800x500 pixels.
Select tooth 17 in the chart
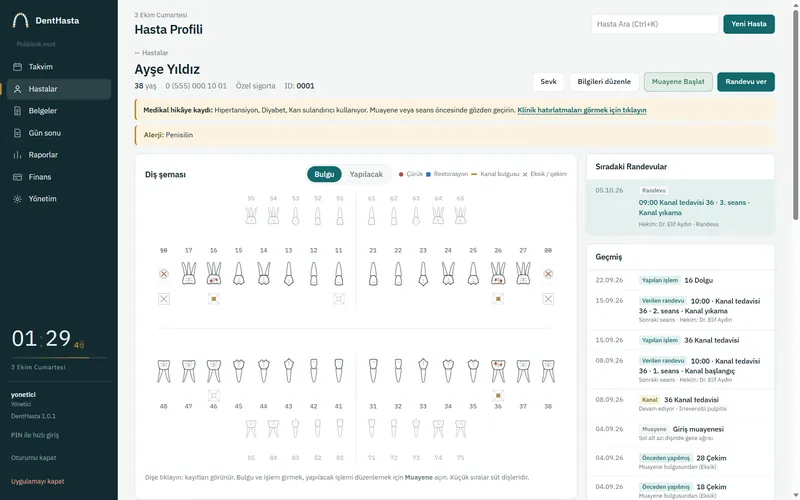click(x=189, y=273)
